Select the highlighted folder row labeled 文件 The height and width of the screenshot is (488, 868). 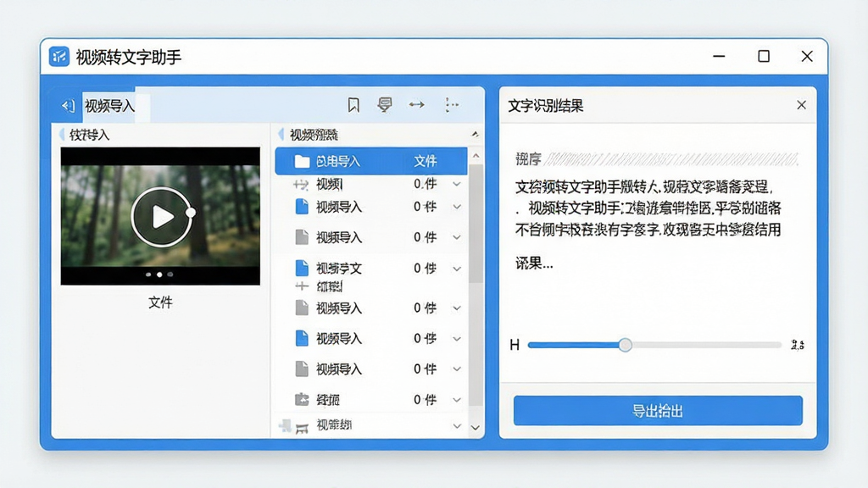[x=371, y=161]
